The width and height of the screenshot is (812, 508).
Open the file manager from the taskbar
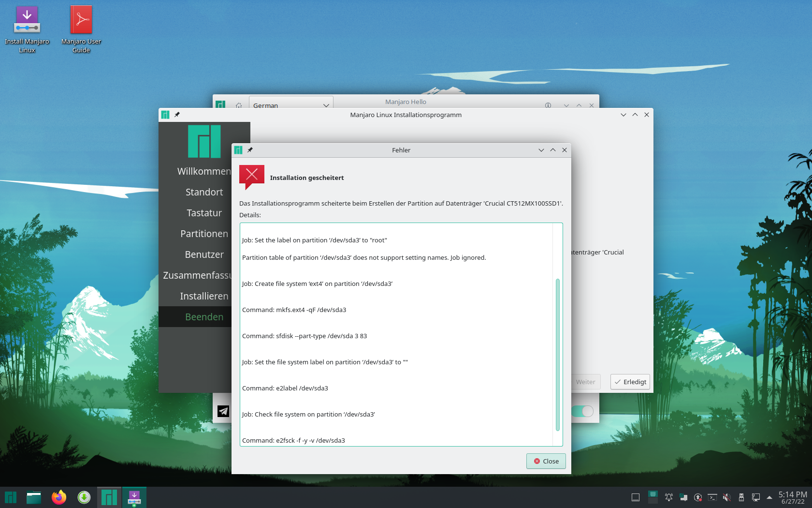34,497
